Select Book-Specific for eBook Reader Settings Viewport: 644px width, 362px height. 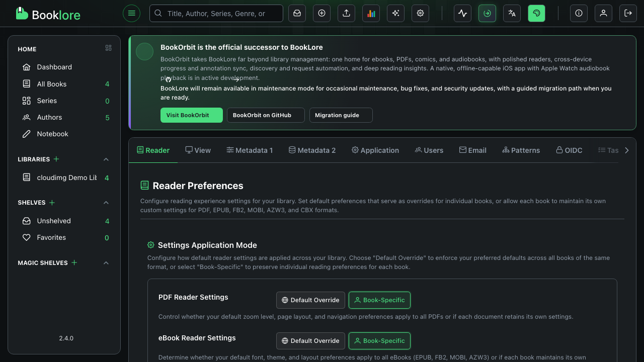click(379, 341)
